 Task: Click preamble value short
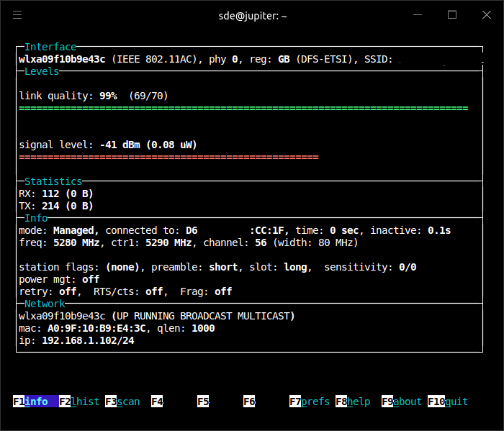pos(223,267)
